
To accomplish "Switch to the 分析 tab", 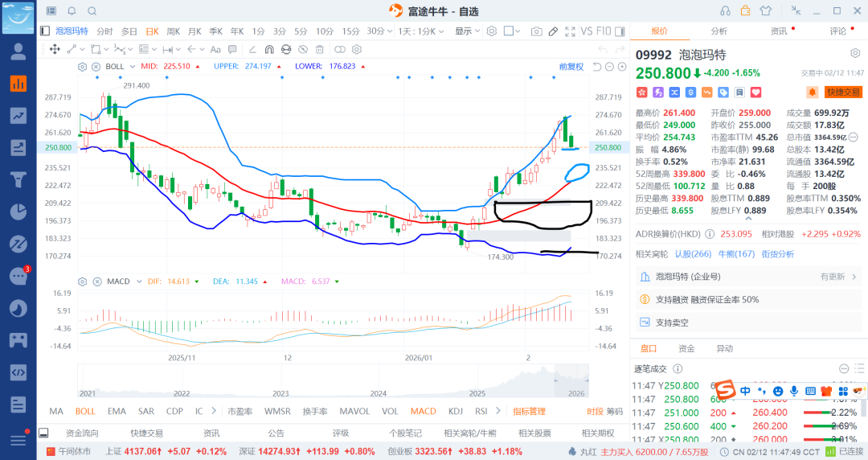I will tap(719, 31).
